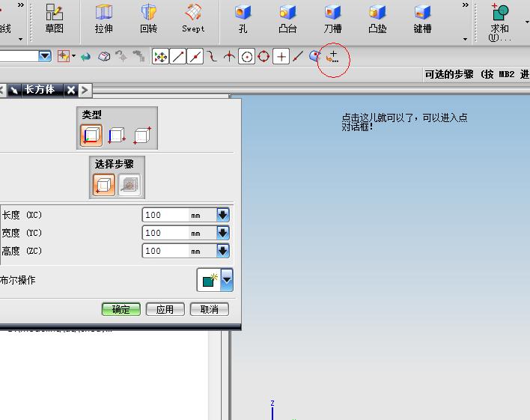
Task: Click into the 高度 (ZC) field
Action: coord(165,251)
